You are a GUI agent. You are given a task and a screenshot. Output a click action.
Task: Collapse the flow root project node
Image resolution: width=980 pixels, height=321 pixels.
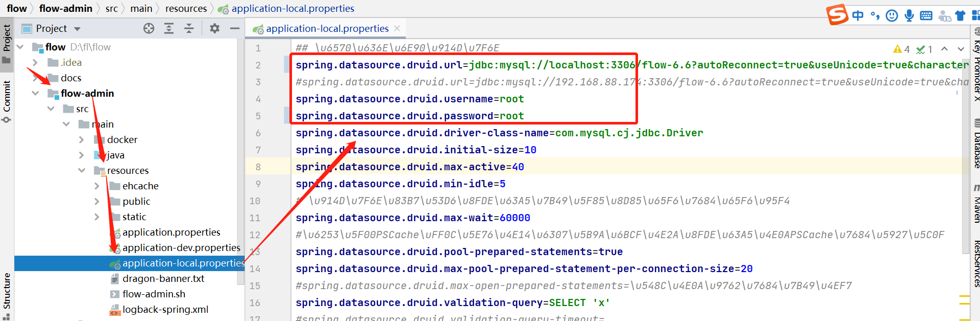point(20,47)
